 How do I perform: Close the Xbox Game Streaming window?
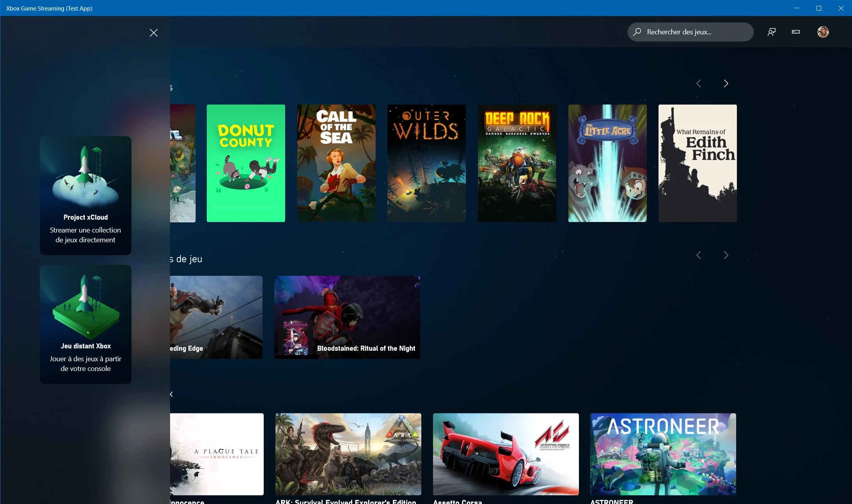pyautogui.click(x=841, y=8)
